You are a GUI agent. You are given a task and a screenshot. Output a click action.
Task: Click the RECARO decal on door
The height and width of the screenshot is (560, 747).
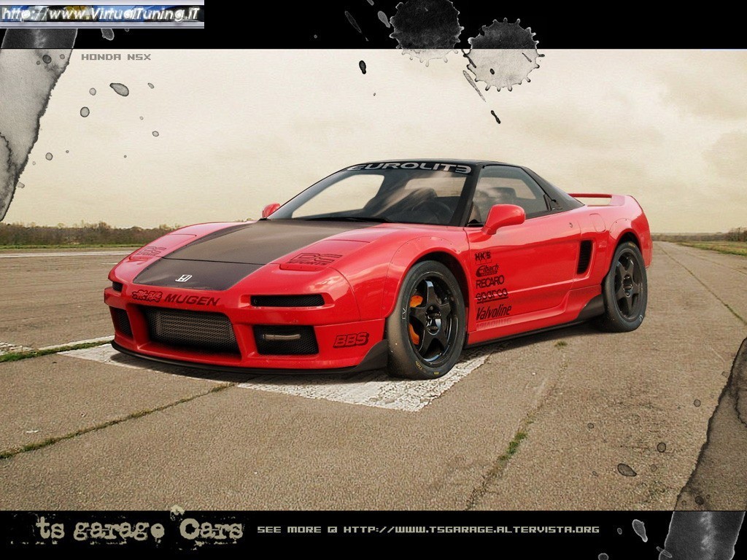489,281
